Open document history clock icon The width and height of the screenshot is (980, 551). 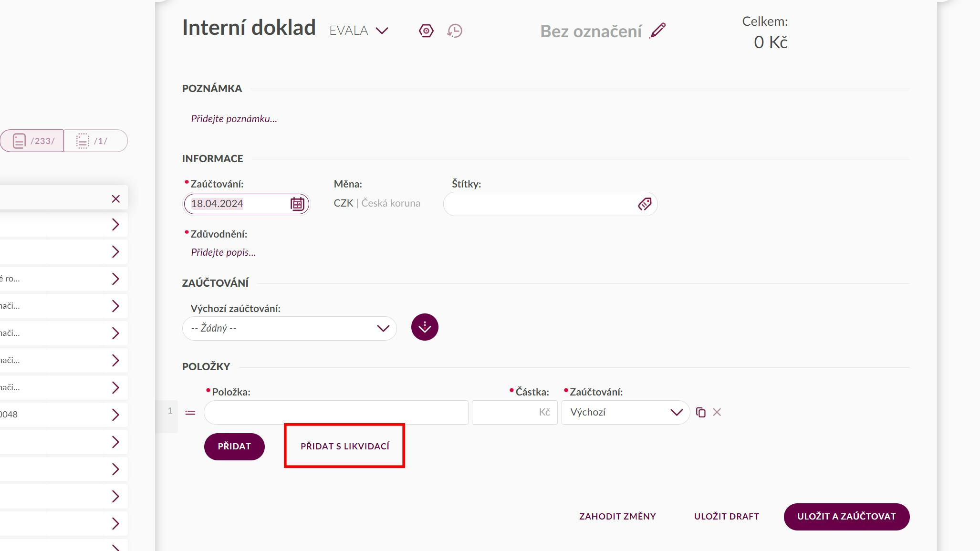click(x=455, y=31)
